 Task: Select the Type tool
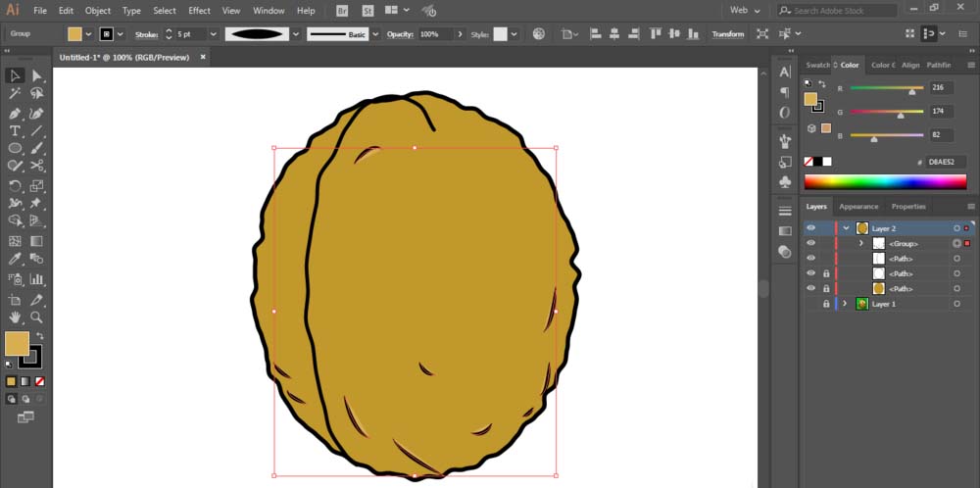[x=15, y=130]
